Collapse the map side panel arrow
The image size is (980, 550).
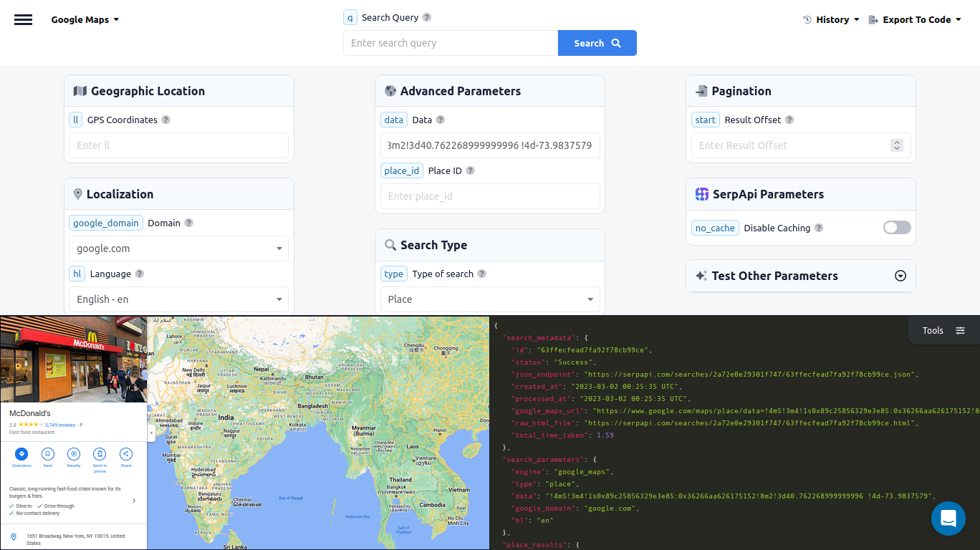pos(151,433)
